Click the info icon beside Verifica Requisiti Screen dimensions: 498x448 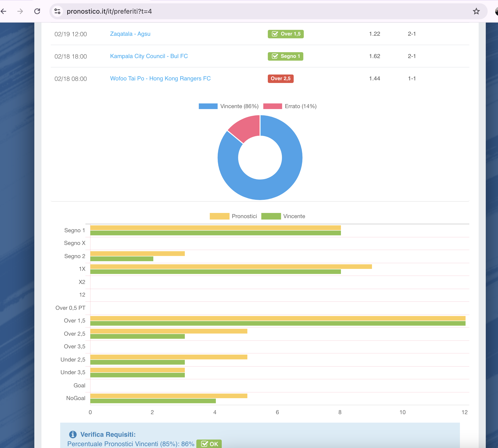pos(73,434)
